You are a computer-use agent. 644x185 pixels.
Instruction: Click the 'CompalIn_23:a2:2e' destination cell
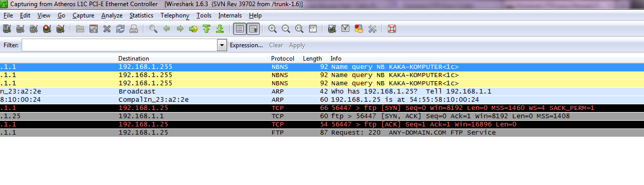pos(154,100)
